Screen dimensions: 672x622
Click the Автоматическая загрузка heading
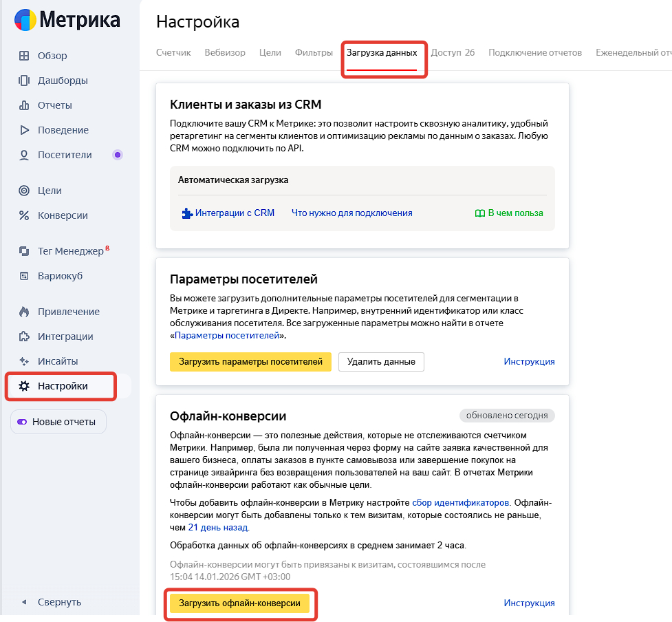[233, 180]
